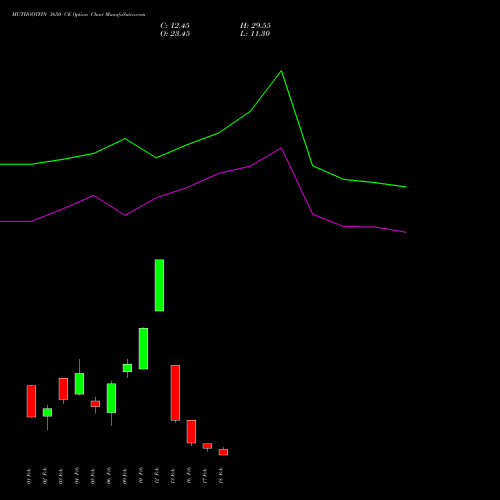Click the red candle above 01 Feb
500x500 pixels.
[31, 401]
